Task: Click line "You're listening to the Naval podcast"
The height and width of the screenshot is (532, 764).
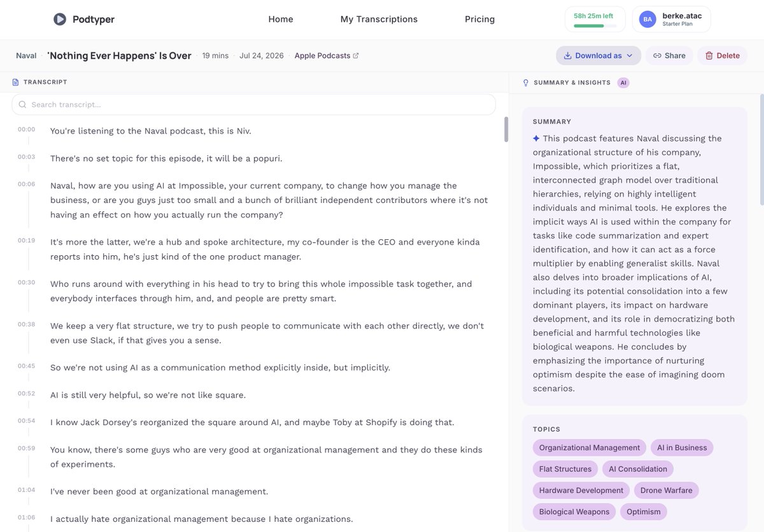Action: click(151, 131)
